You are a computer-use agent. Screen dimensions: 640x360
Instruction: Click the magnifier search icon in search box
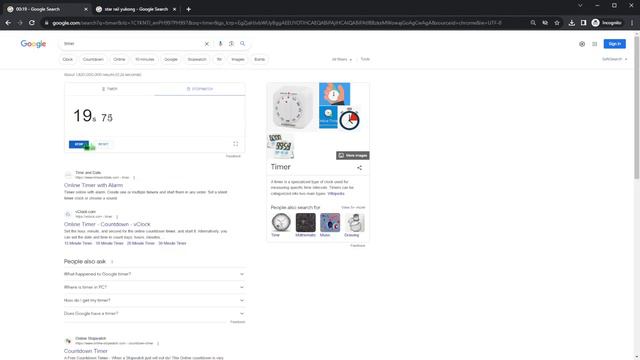242,44
